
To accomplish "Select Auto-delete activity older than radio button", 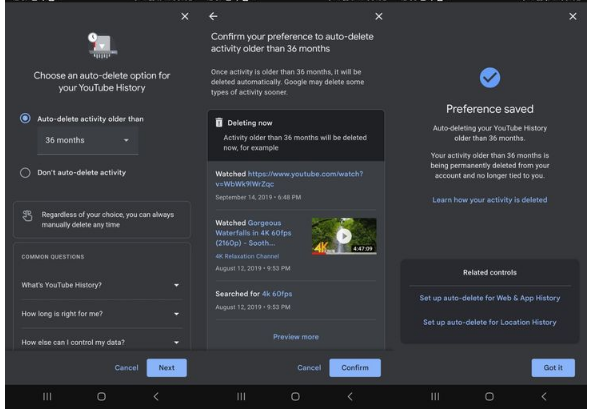I will click(25, 119).
